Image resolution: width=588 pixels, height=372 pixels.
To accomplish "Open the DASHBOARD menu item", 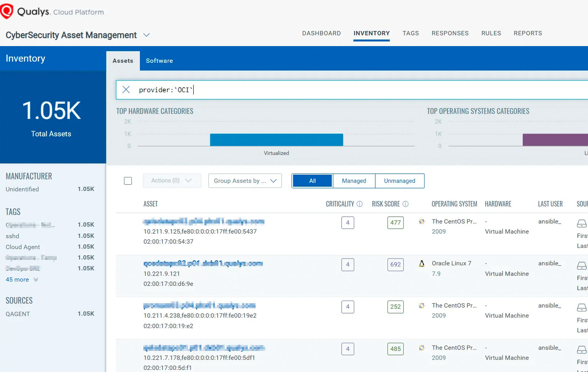I will click(321, 33).
